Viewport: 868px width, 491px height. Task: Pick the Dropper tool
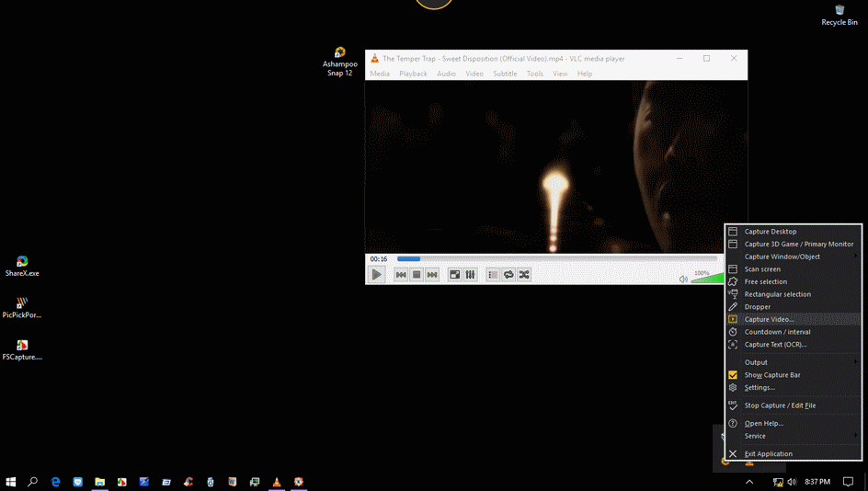793,307
